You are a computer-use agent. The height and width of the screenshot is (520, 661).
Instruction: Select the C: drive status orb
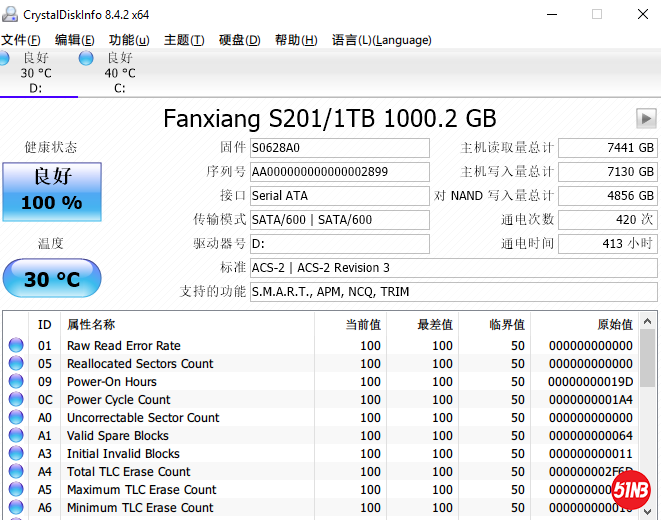tap(86, 58)
